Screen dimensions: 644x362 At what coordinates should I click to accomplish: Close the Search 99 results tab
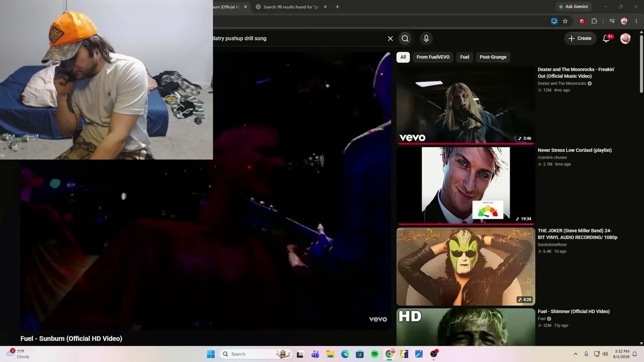point(325,7)
